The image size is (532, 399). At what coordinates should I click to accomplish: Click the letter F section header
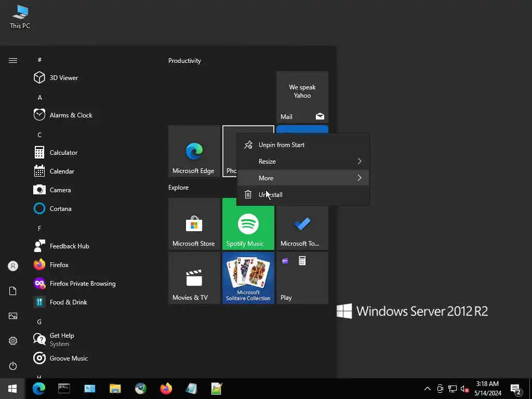point(39,229)
